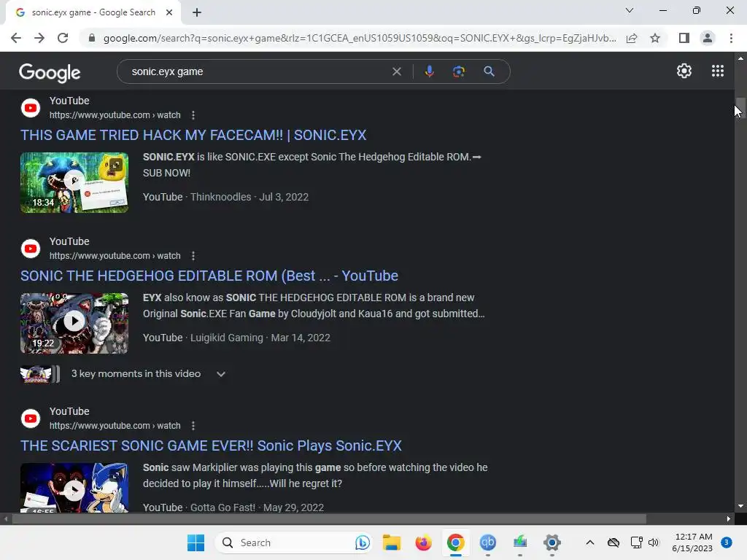Go back to the previous page

(x=16, y=38)
